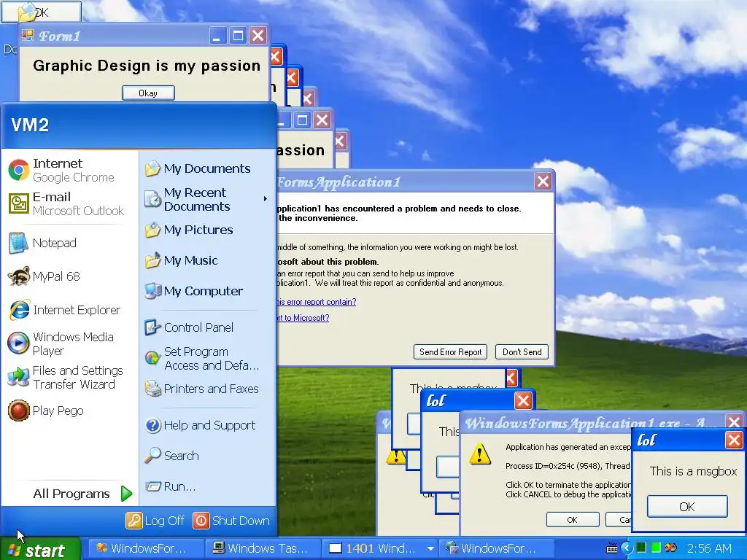Open error report contain link
This screenshot has height=560, width=747.
click(x=317, y=302)
